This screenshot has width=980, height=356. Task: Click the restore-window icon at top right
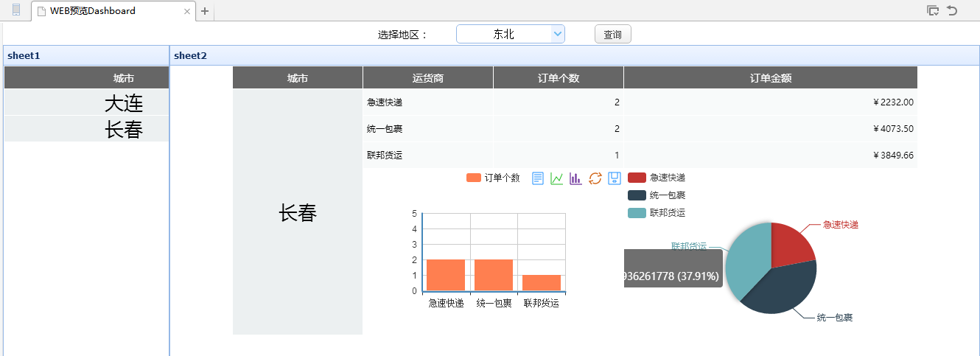pyautogui.click(x=933, y=10)
